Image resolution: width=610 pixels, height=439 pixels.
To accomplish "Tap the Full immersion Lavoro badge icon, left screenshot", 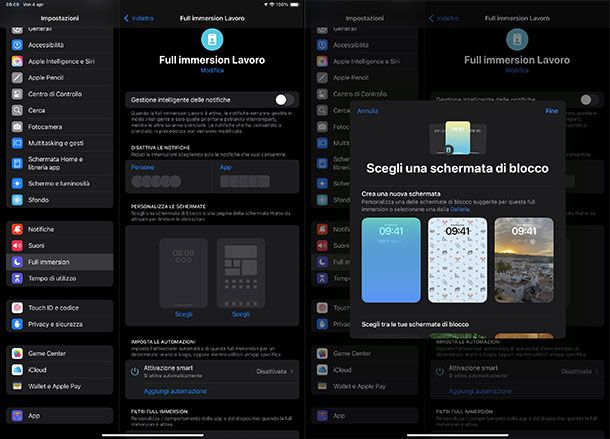I will [x=212, y=40].
